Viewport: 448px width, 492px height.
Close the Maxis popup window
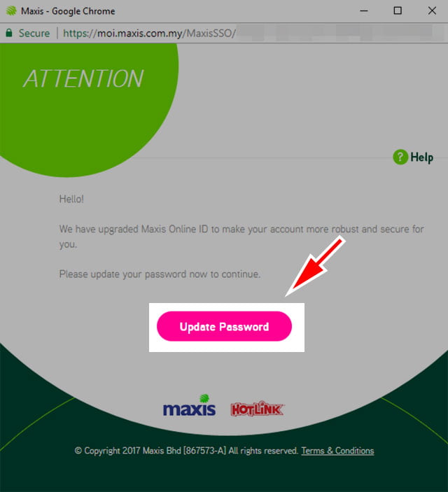(432, 10)
